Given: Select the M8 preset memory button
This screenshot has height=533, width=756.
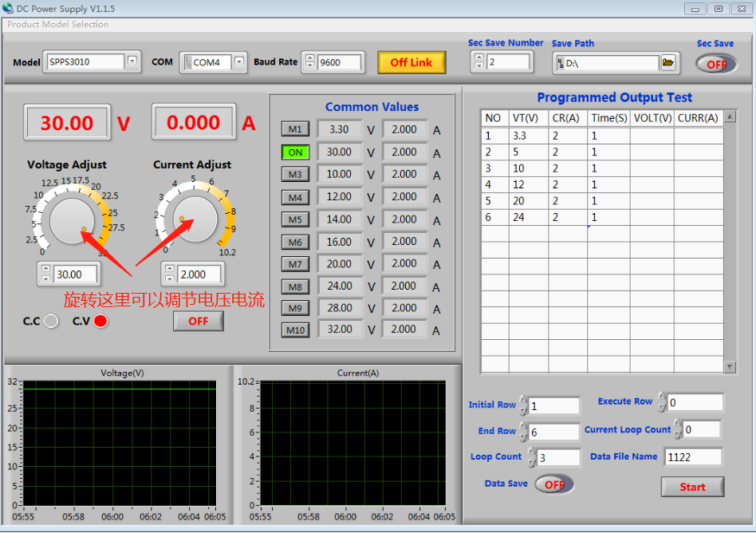Looking at the screenshot, I should coord(295,286).
